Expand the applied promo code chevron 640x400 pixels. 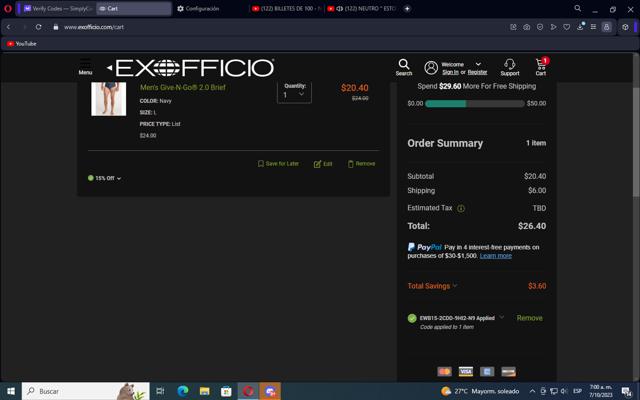502,317
